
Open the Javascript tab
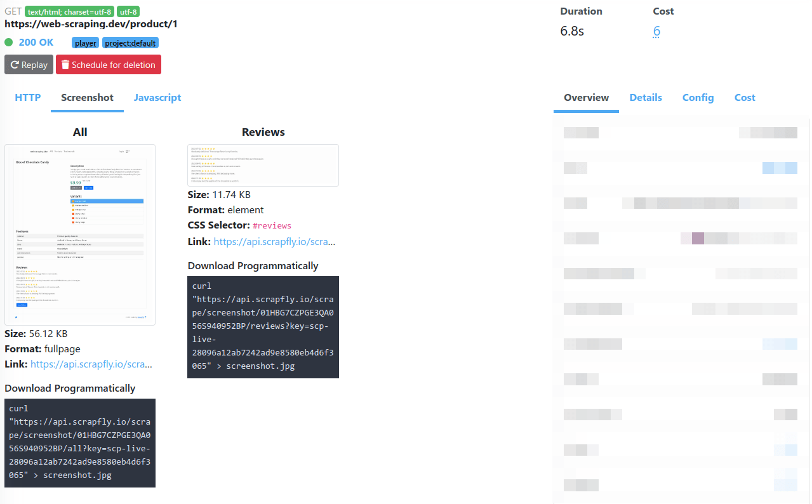click(157, 98)
